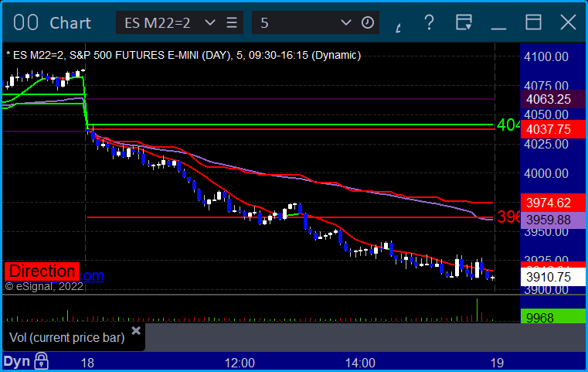Click the 19 date label on time axis

coord(498,363)
